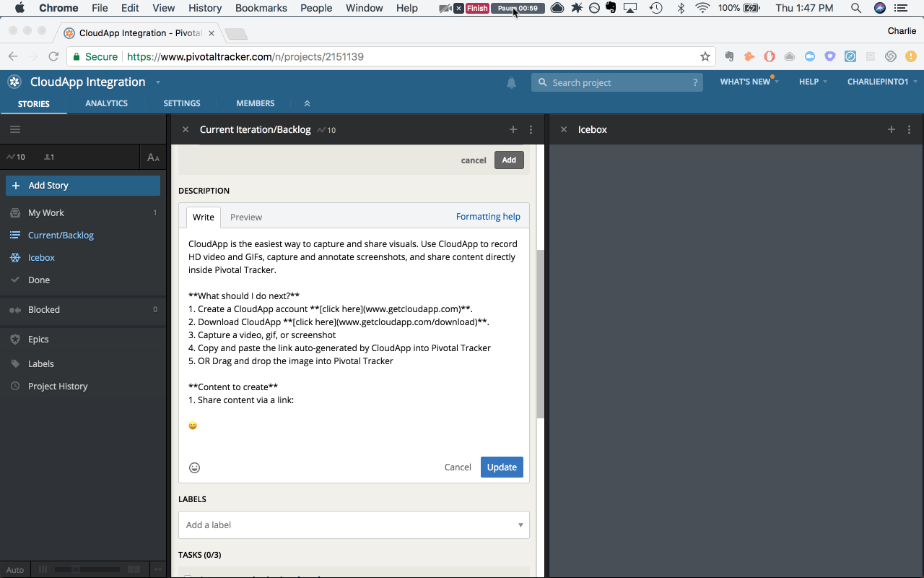
Task: Open the Bookmarks menu in the menu bar
Action: (x=261, y=8)
